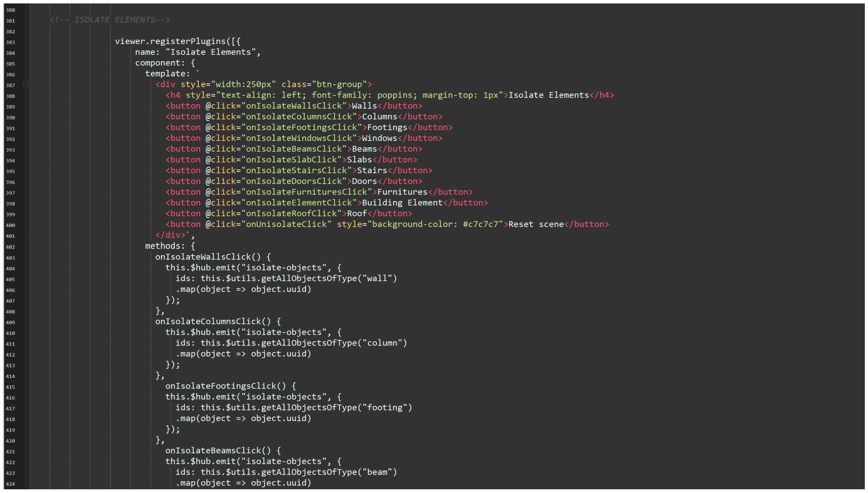Click line number 415 in gutter

point(11,387)
